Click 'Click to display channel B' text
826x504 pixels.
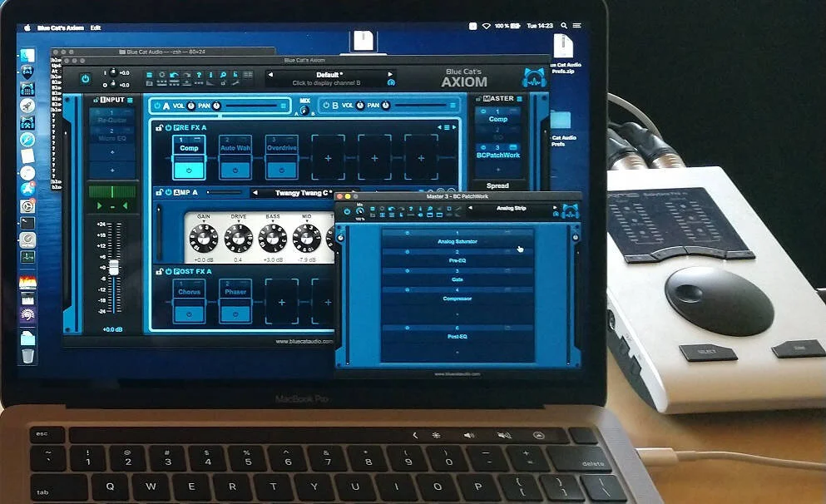326,83
